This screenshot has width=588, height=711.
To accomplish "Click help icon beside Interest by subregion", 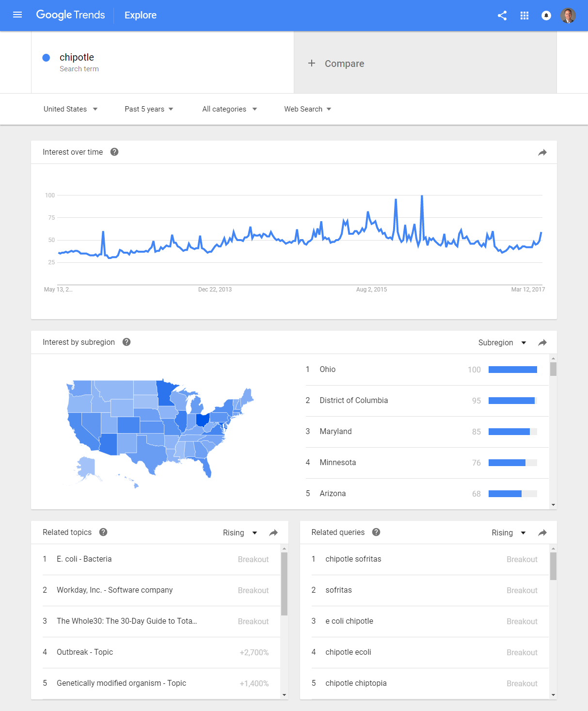I will pyautogui.click(x=127, y=342).
